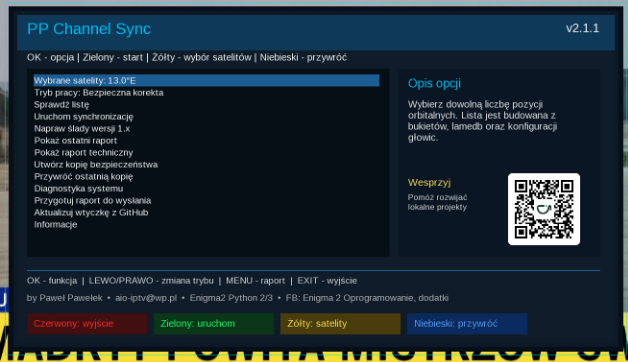
Task: Click 'Zielony - start' top hint
Action: (x=113, y=58)
